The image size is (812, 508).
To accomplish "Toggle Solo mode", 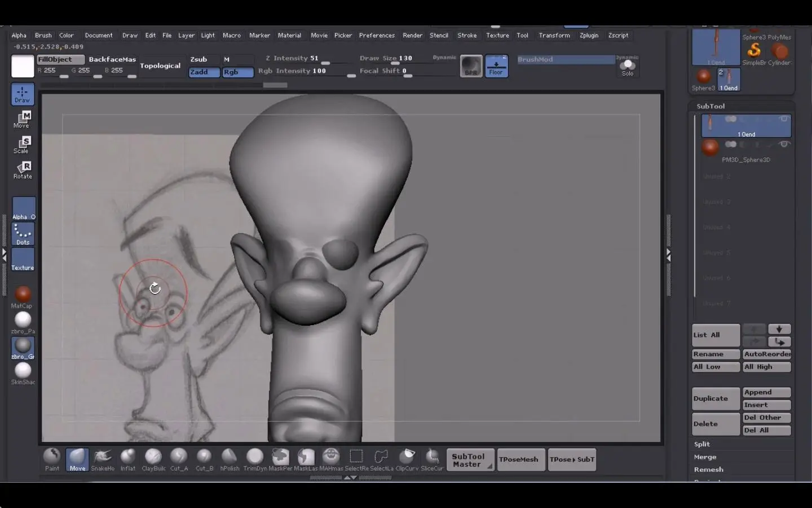I will coord(627,67).
